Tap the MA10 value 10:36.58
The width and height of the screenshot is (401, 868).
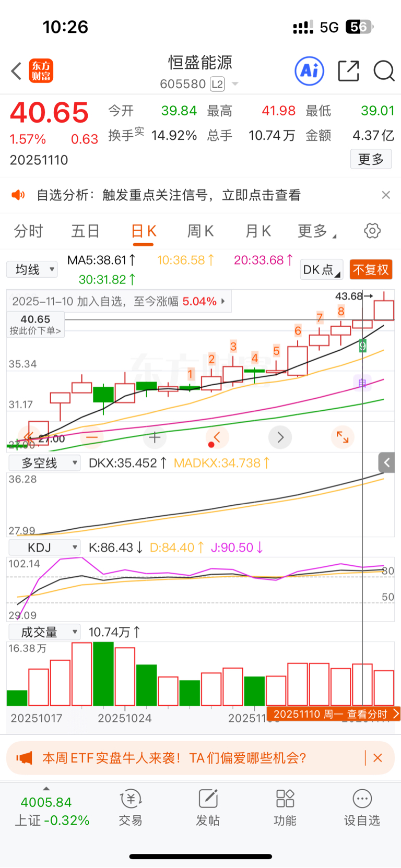pos(185,260)
